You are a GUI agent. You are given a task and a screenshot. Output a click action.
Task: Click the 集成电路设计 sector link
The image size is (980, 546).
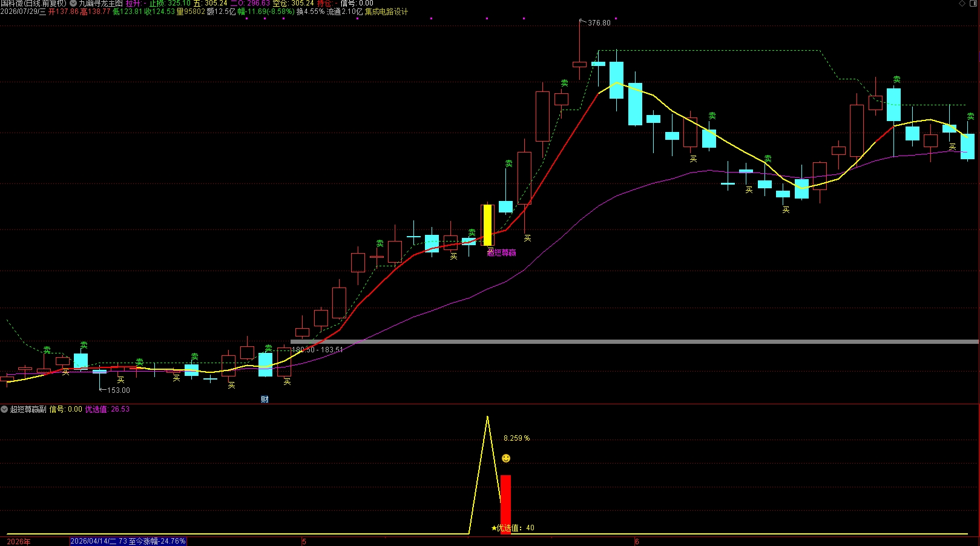[x=386, y=12]
